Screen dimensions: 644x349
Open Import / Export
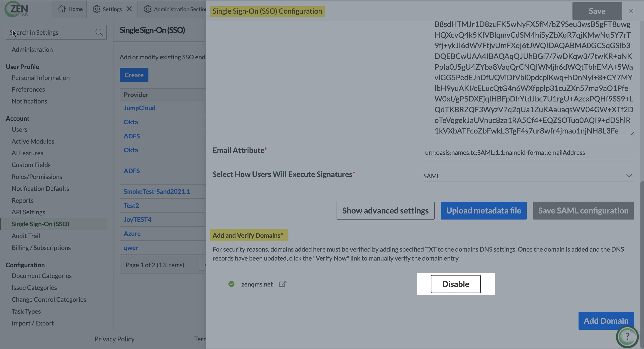(33, 323)
